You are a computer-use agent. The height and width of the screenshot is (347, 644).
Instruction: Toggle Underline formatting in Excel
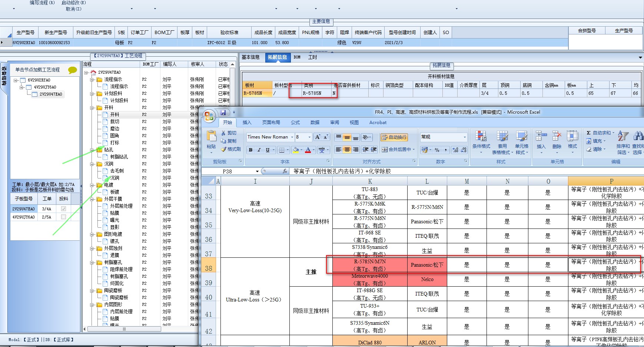[268, 150]
